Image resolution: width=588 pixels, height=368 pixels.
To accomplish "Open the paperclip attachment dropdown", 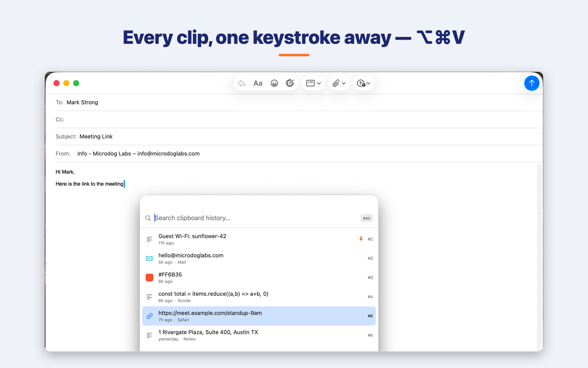I will pyautogui.click(x=339, y=83).
